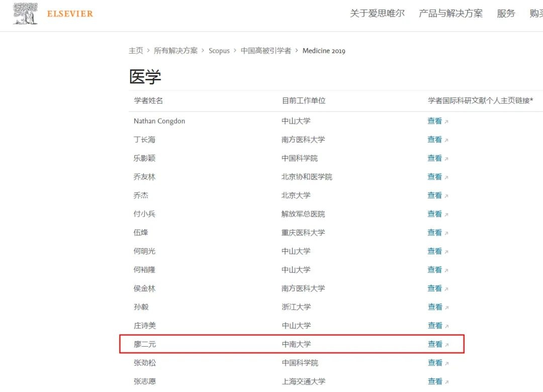Viewport: 543px width, 392px height.
Task: Open 查看 link for 孙毅 at 浙江大学
Action: coord(434,307)
